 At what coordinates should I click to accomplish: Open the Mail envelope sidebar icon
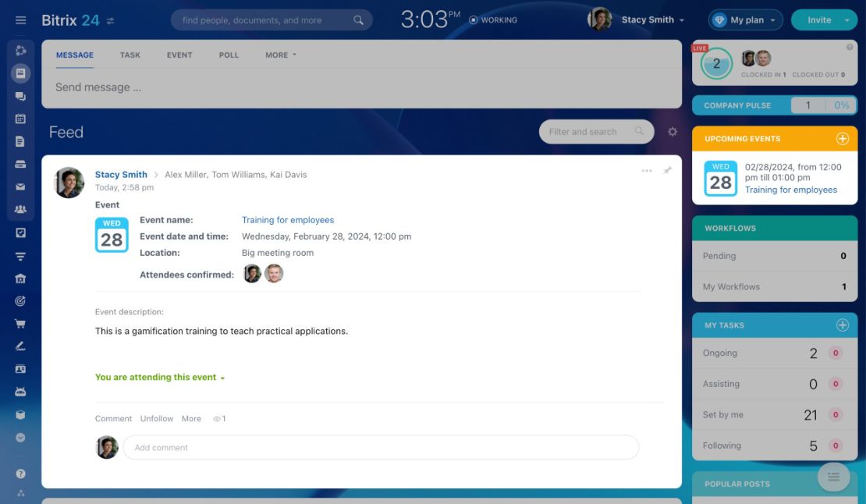coord(20,186)
